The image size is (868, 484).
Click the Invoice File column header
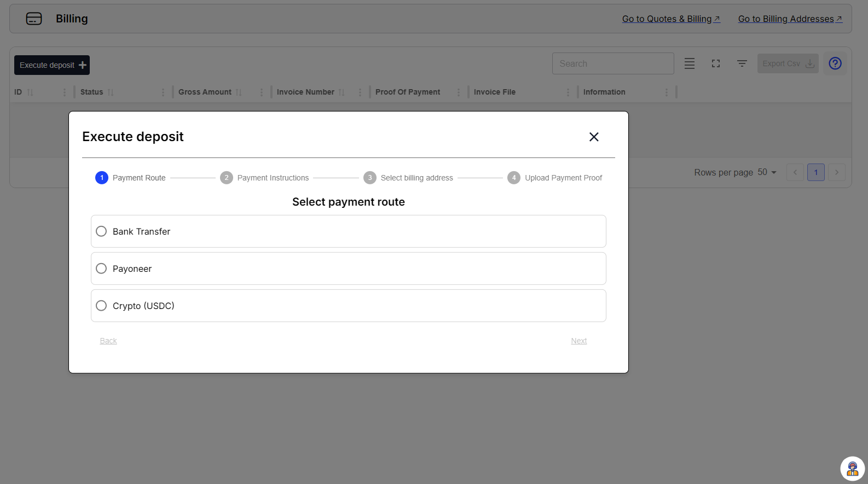click(x=495, y=92)
